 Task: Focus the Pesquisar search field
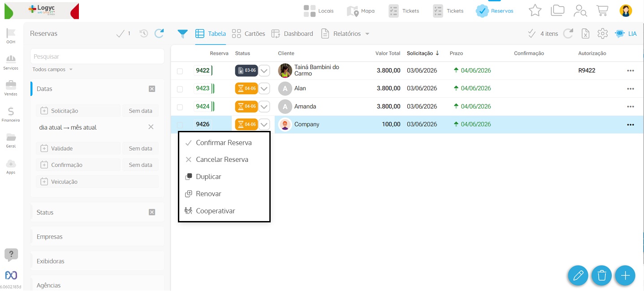(97, 56)
